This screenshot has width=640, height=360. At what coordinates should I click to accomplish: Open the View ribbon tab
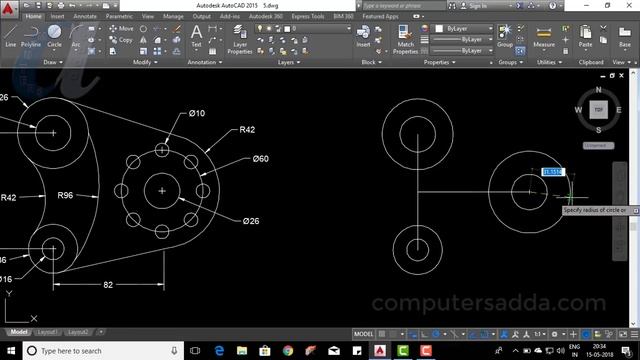pos(148,16)
